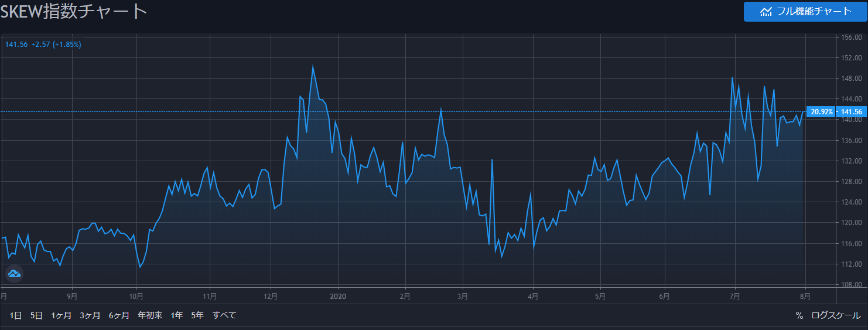Click the 2020 marker on the time axis

pos(338,295)
